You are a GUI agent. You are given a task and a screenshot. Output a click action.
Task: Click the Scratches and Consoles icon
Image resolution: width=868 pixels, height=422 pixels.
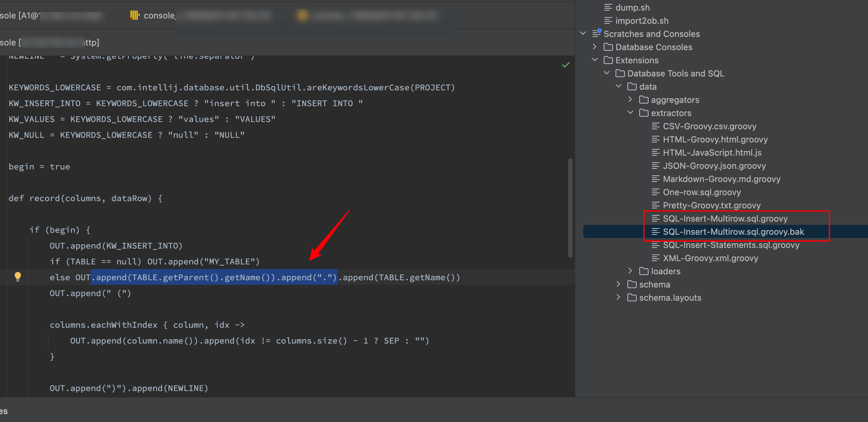(x=596, y=33)
